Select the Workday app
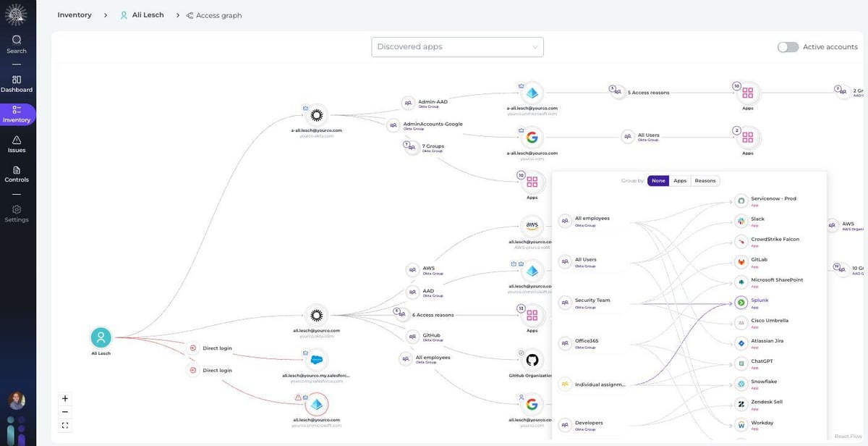This screenshot has height=446, width=868. 754,424
